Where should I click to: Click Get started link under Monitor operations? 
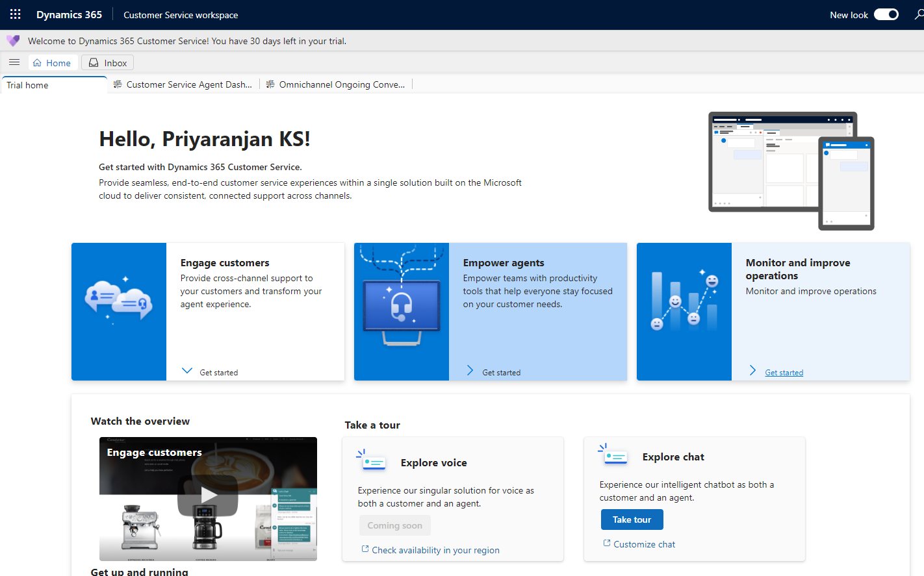coord(784,373)
